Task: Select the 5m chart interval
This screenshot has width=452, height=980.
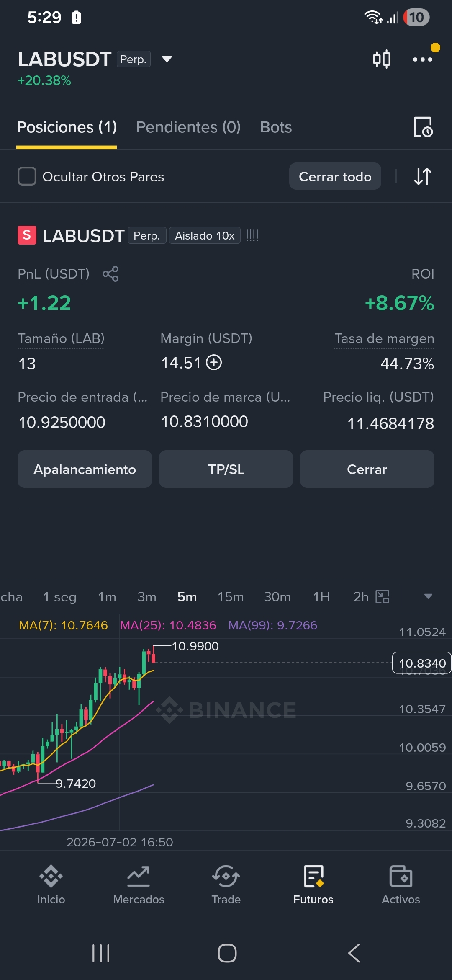Action: [187, 597]
